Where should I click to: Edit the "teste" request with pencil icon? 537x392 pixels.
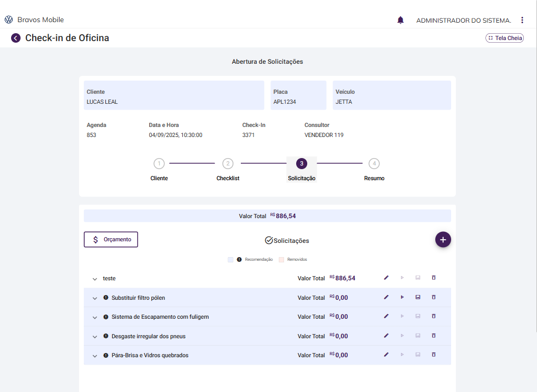[x=386, y=278]
